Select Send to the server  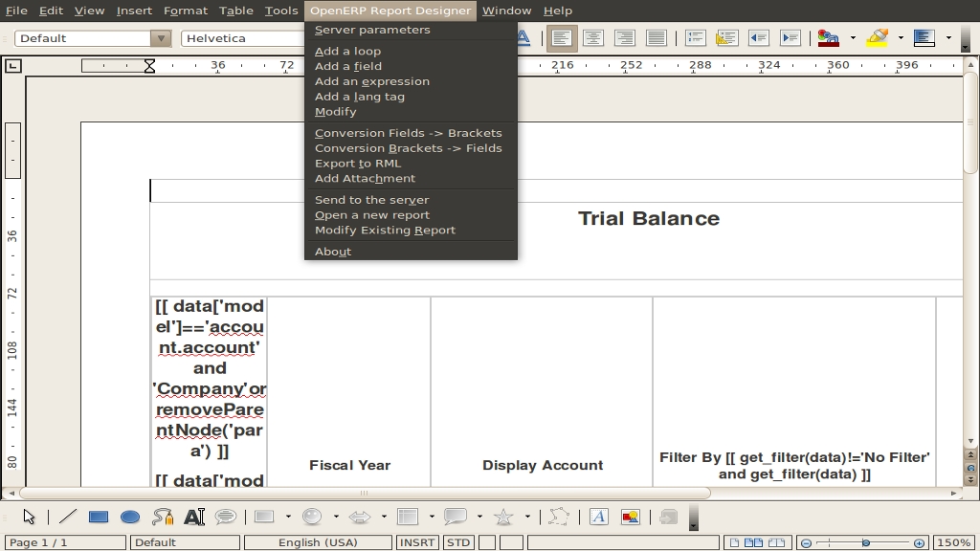click(x=371, y=200)
